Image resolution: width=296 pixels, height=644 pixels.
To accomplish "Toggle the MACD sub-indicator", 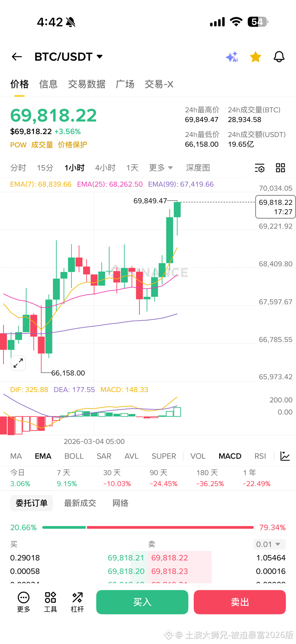I will click(x=230, y=456).
